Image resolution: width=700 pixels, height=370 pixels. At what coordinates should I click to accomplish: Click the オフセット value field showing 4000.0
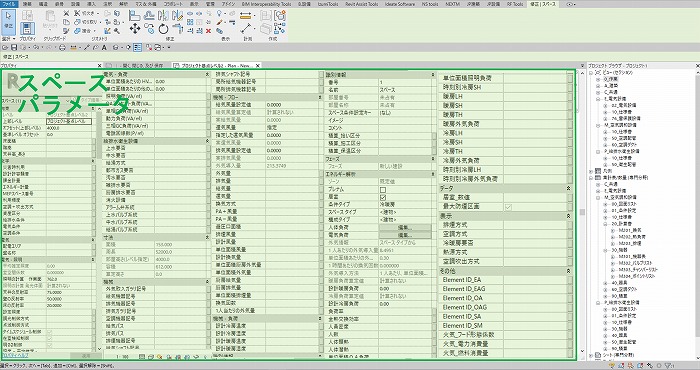[x=69, y=128]
